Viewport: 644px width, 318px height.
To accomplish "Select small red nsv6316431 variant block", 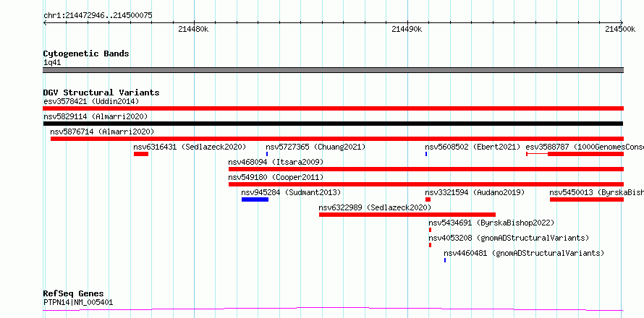I will coord(141,154).
